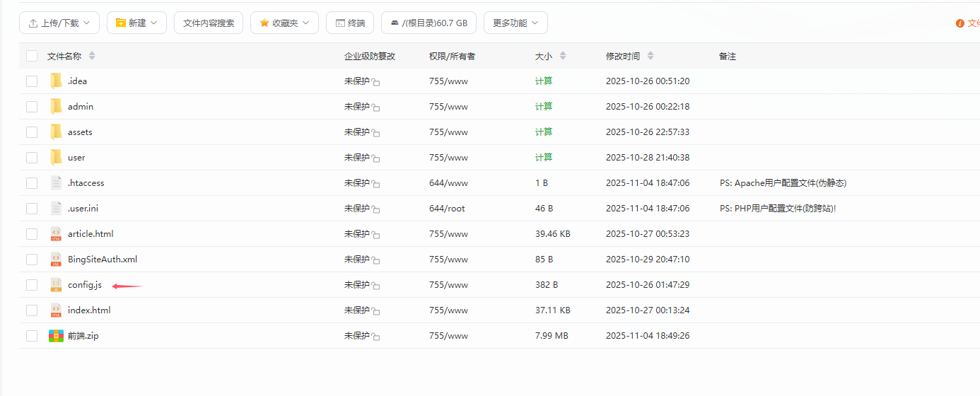Calculate size of assets folder (计算)
This screenshot has height=396, width=980.
[x=544, y=132]
